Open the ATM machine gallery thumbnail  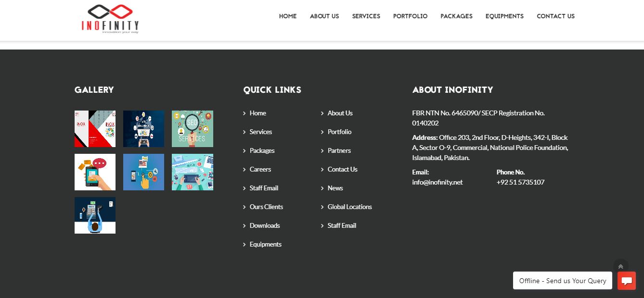coord(95,215)
